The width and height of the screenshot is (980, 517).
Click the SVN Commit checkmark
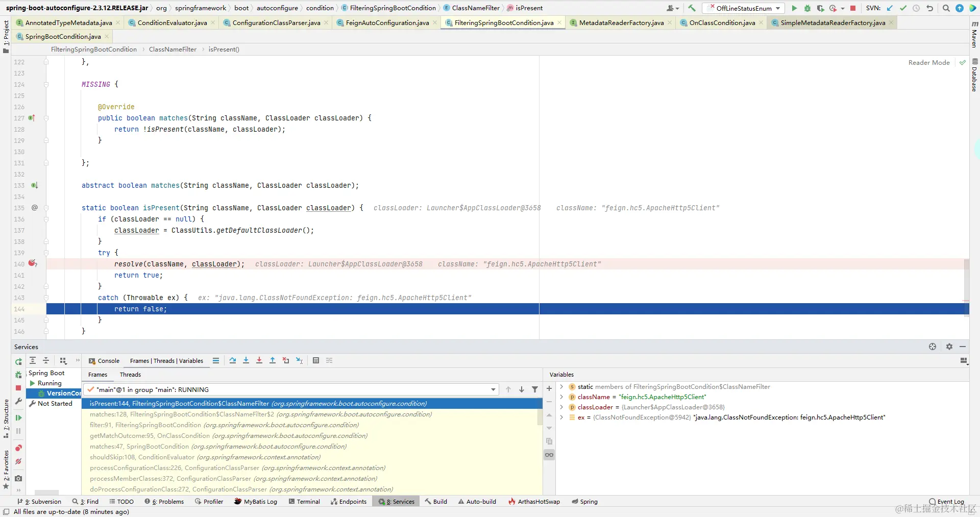pos(903,8)
